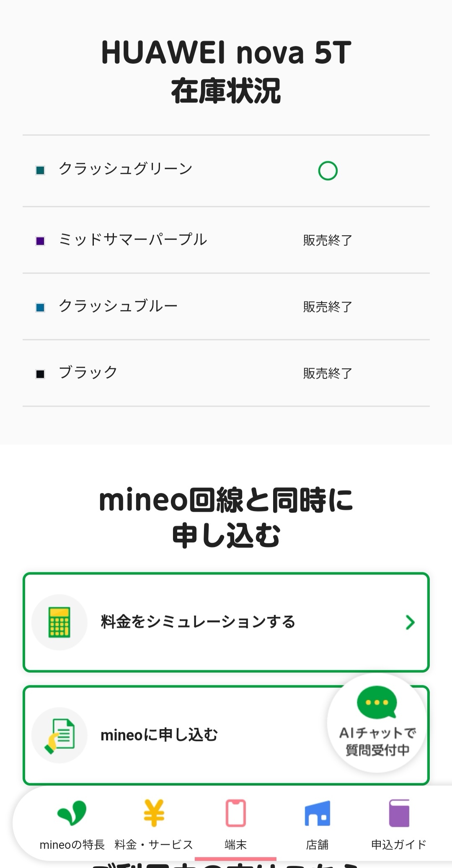Click the Midsummer Purple color swatch

[40, 241]
